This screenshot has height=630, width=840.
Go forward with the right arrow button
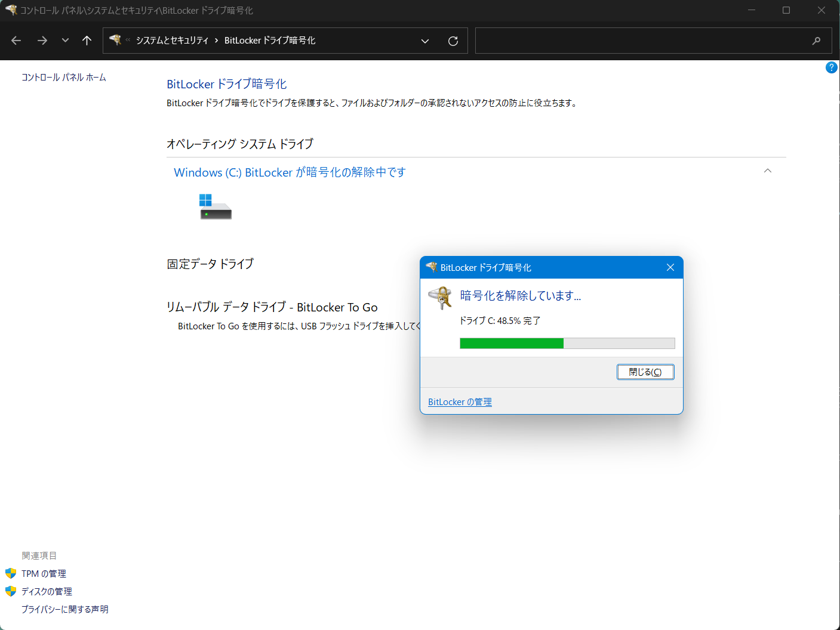tap(42, 41)
